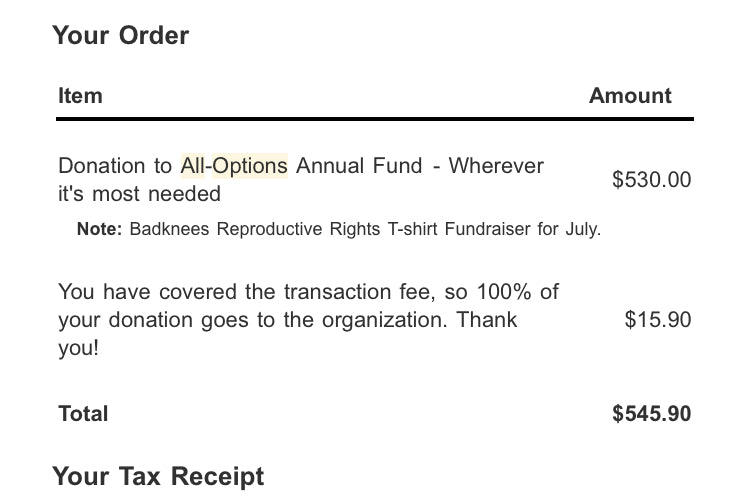Select the $530.00 donation amount
Screen dimensions: 750x496
point(651,180)
